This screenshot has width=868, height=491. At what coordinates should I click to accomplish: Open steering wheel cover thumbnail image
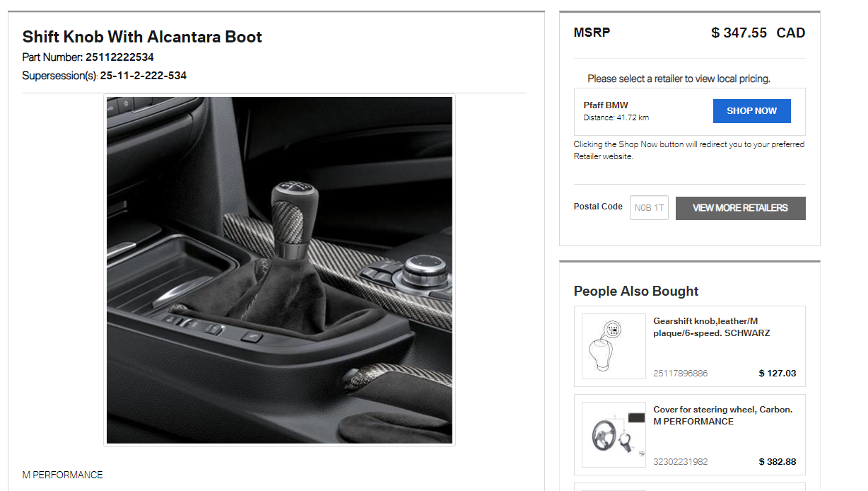614,435
